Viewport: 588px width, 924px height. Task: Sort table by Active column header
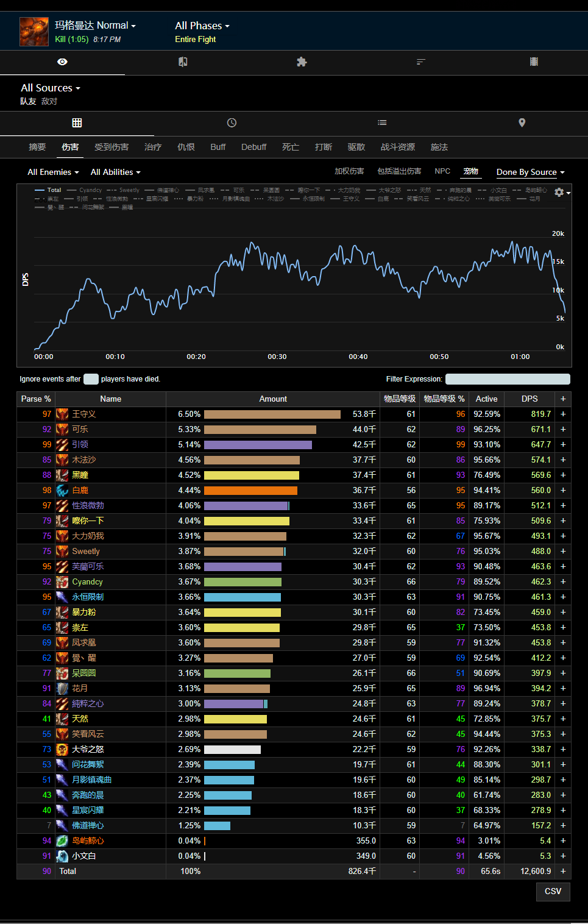[x=486, y=399]
